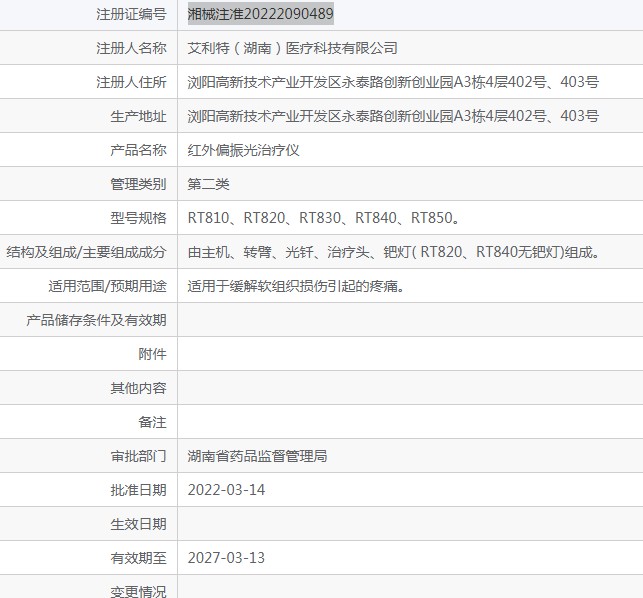643x598 pixels.
Task: Click the structure composition text starting 由主机
Action: [x=394, y=252]
